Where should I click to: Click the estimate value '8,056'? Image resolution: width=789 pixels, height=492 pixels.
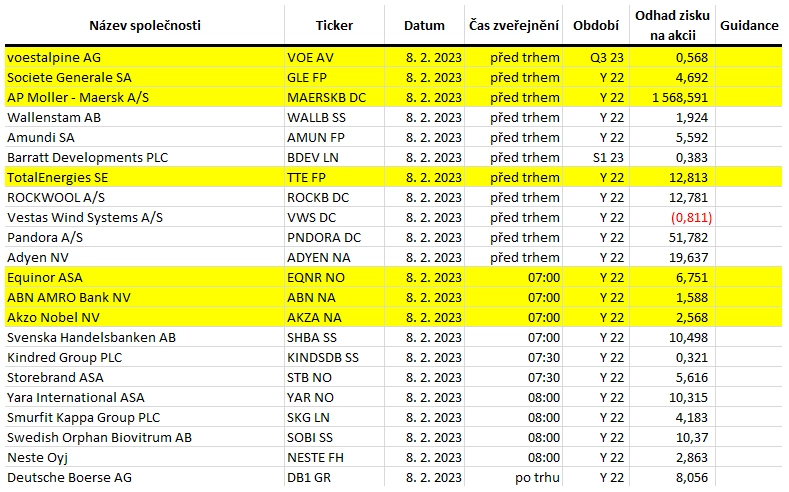click(692, 478)
